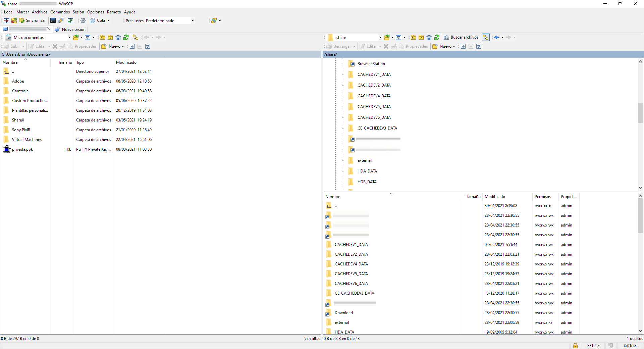
Task: Open the Archivos menu
Action: (x=40, y=12)
